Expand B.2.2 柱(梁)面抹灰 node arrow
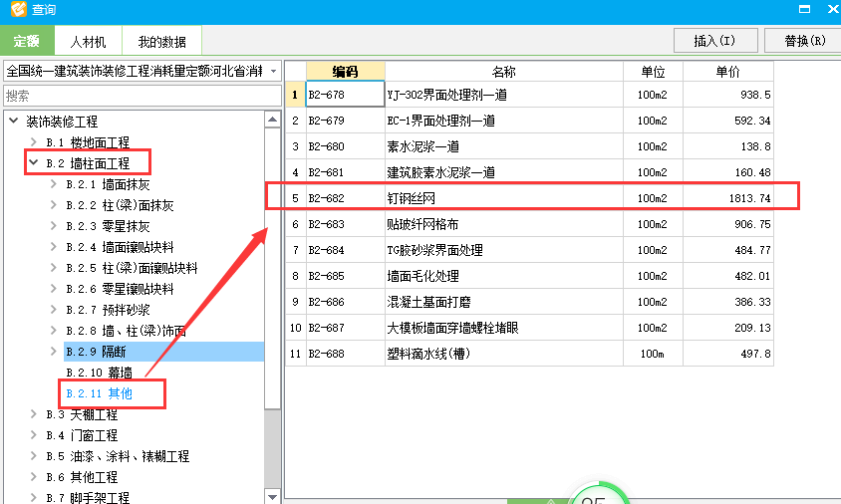841x504 pixels. pyautogui.click(x=54, y=205)
